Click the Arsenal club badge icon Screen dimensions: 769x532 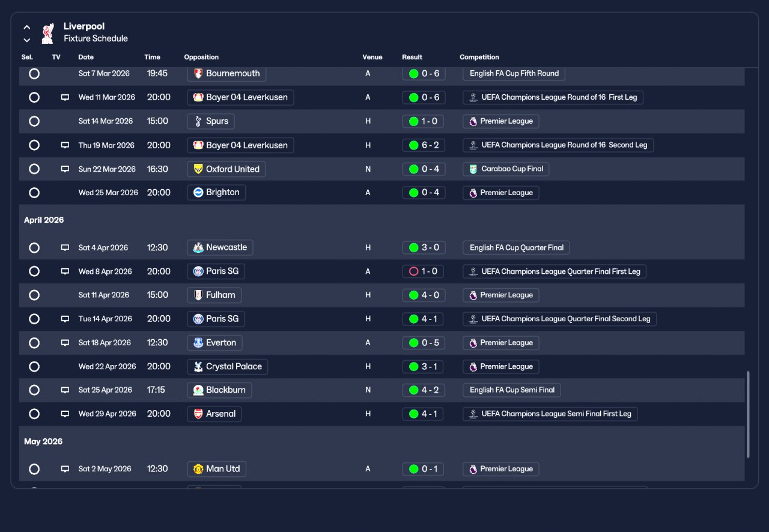point(198,414)
